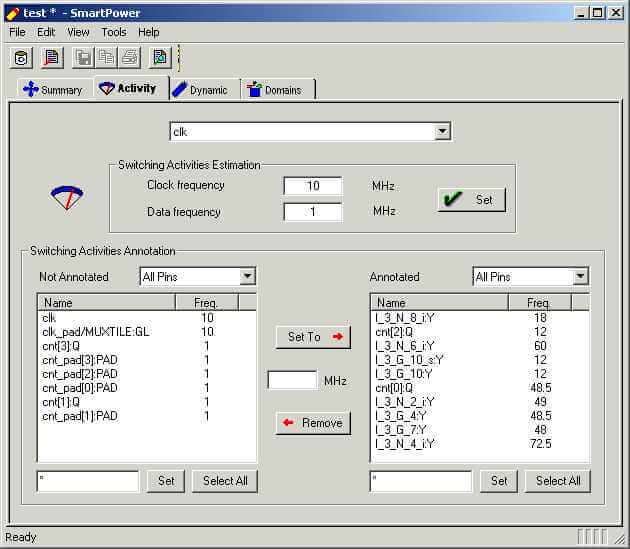
Task: Click the Clock frequency input field
Action: [313, 186]
